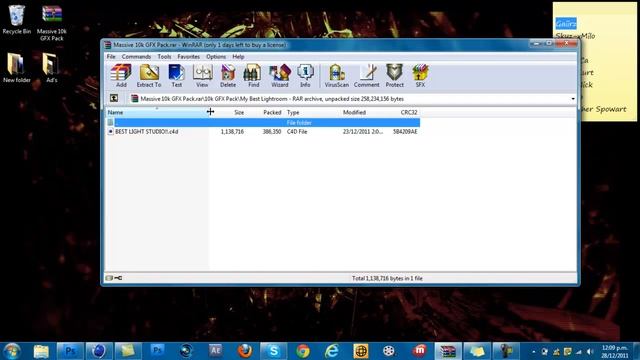Sort by the Modified column header
The height and width of the screenshot is (360, 640).
pyautogui.click(x=363, y=112)
